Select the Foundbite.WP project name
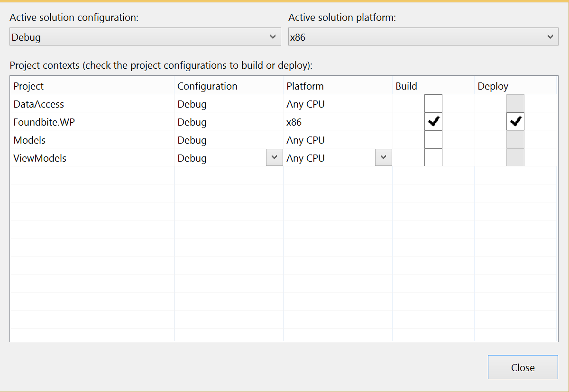Screen dimensions: 569x392 [44, 122]
